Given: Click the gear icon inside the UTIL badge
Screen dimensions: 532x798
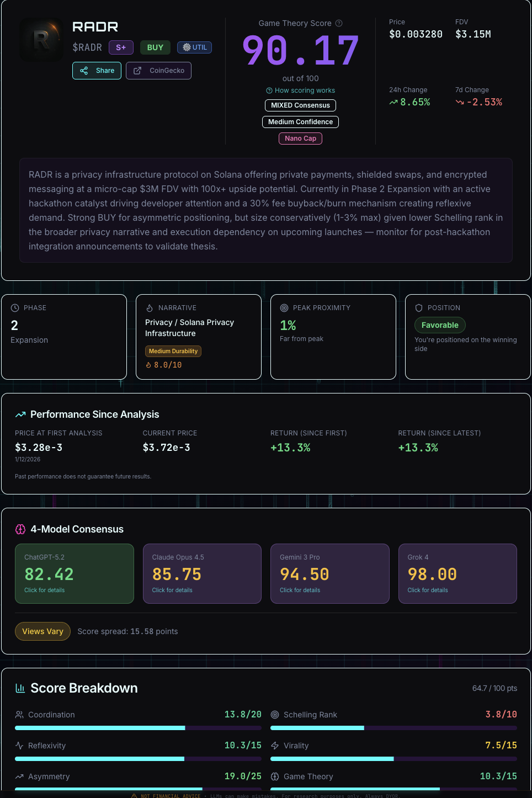Looking at the screenshot, I should click(187, 47).
